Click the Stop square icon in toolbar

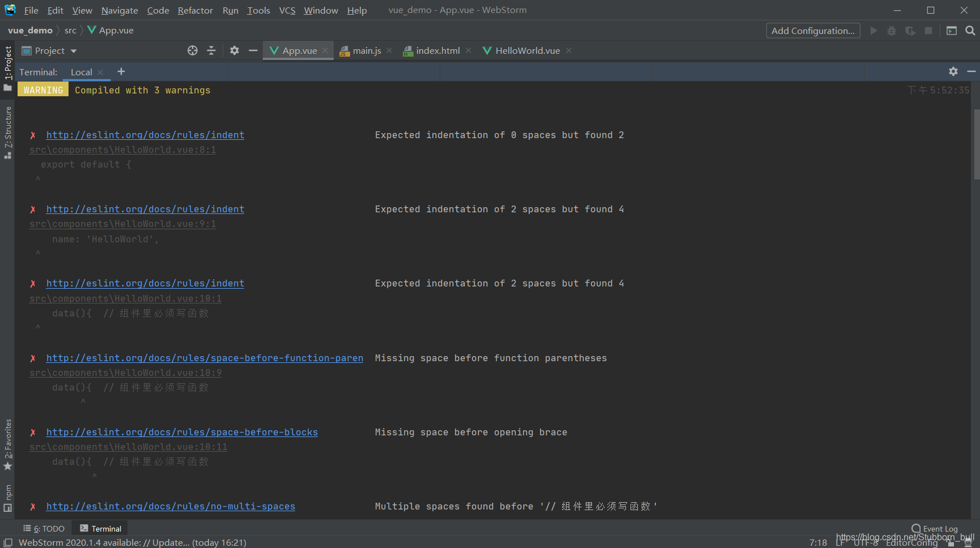coord(928,31)
